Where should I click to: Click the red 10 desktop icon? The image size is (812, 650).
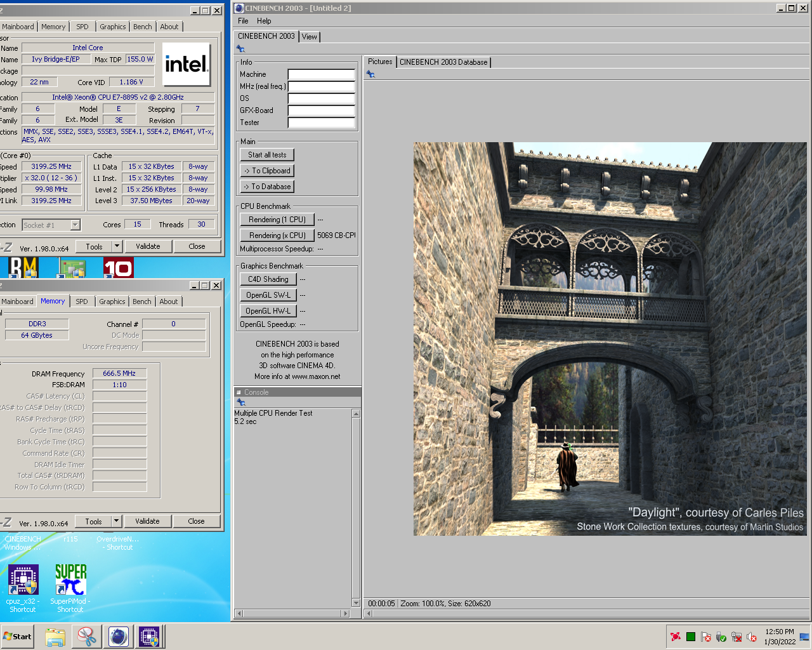[x=118, y=268]
